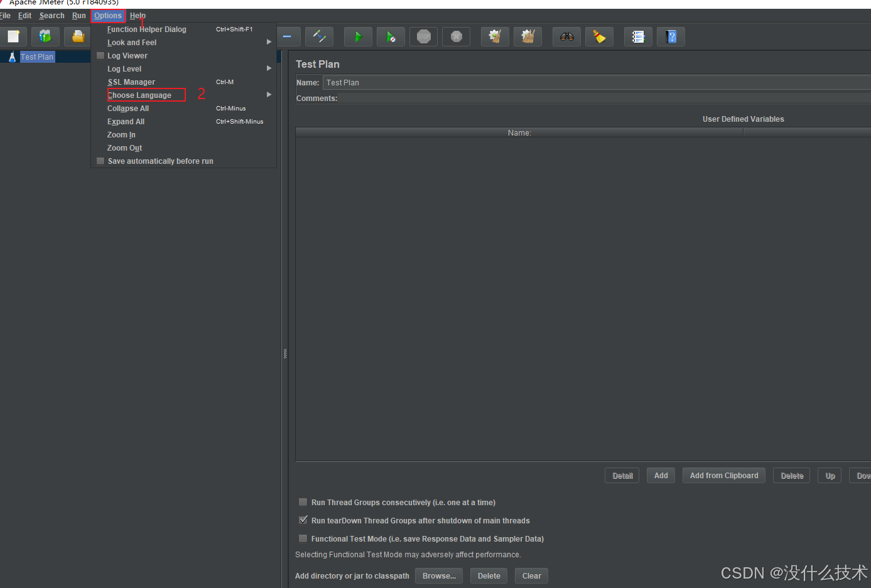
Task: Select the Test Plan tree node
Action: coord(37,56)
